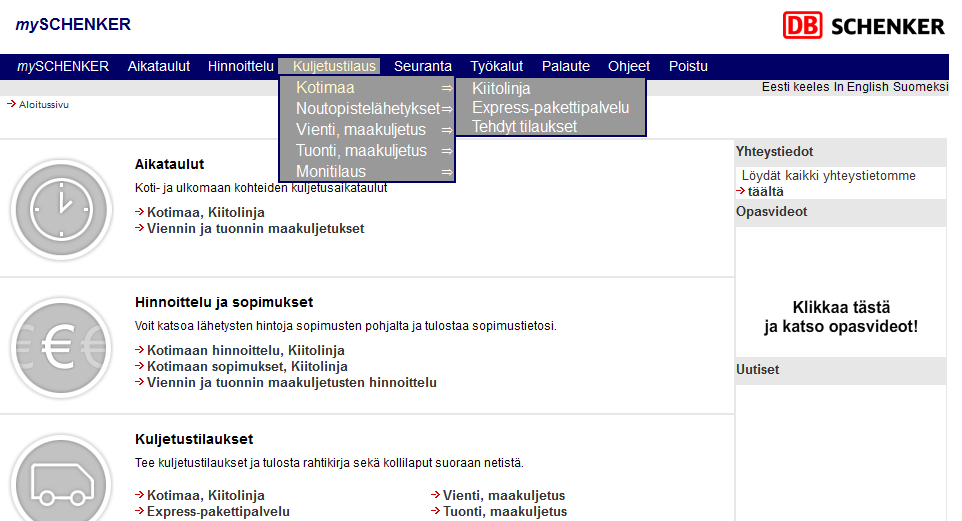Expand the Noutopistelähetykset submenu arrow

(447, 109)
